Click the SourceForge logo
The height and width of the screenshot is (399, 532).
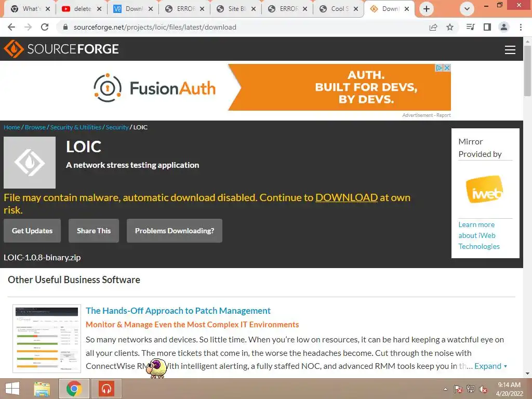[x=61, y=49]
